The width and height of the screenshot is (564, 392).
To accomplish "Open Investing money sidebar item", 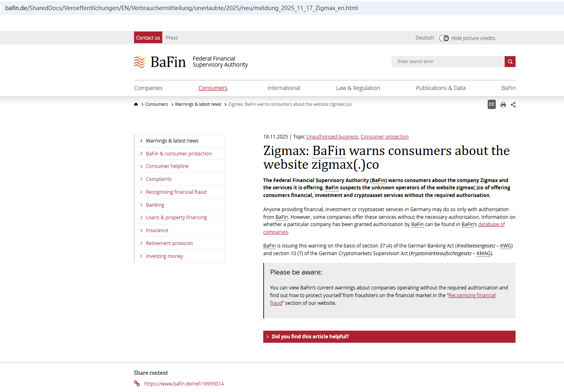I will pos(179,256).
